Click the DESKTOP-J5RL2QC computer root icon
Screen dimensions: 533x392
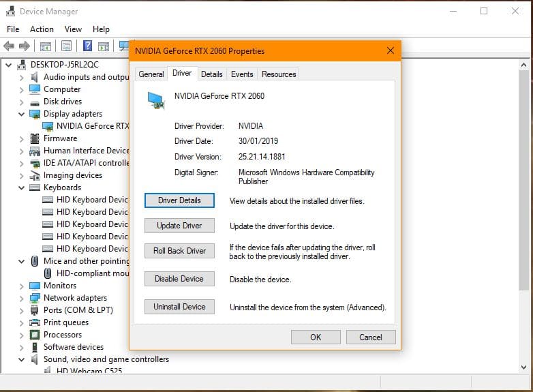pyautogui.click(x=22, y=65)
